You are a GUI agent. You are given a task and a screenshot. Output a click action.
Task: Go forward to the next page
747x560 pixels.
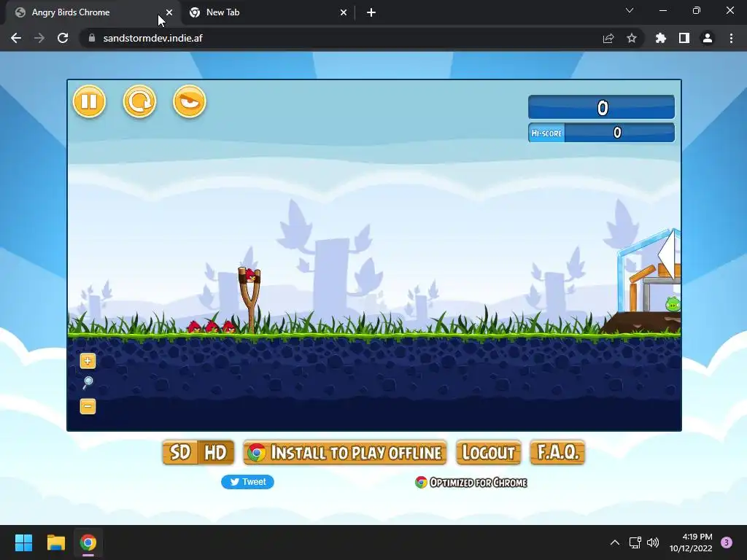pos(39,38)
